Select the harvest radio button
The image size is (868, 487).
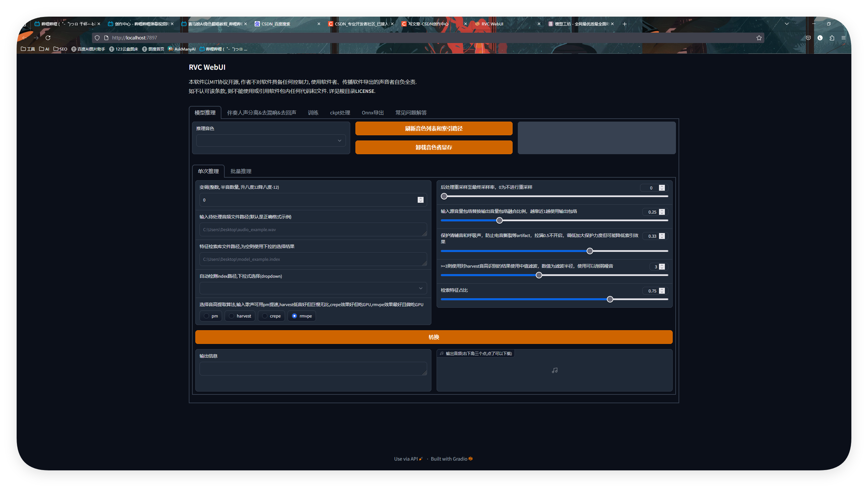point(232,316)
